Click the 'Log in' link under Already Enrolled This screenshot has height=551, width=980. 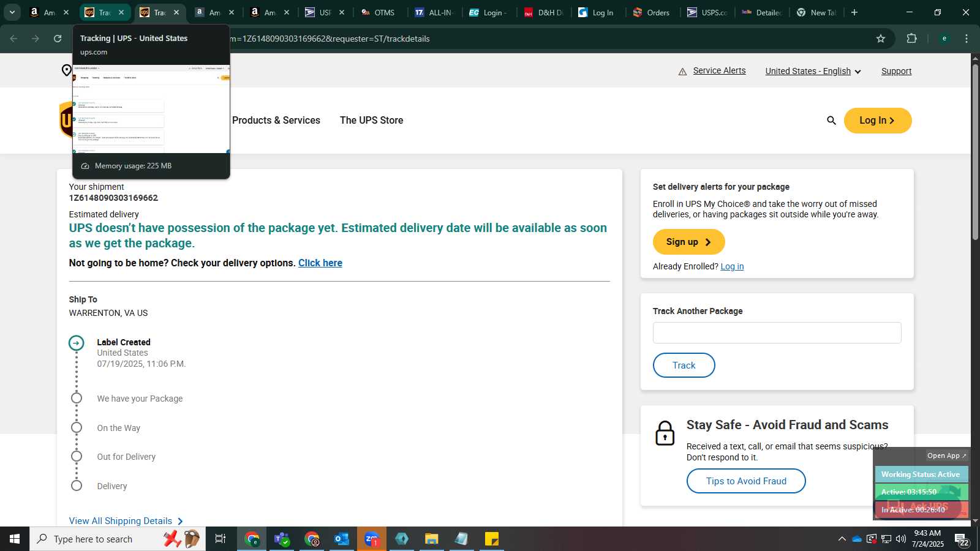[x=732, y=266]
